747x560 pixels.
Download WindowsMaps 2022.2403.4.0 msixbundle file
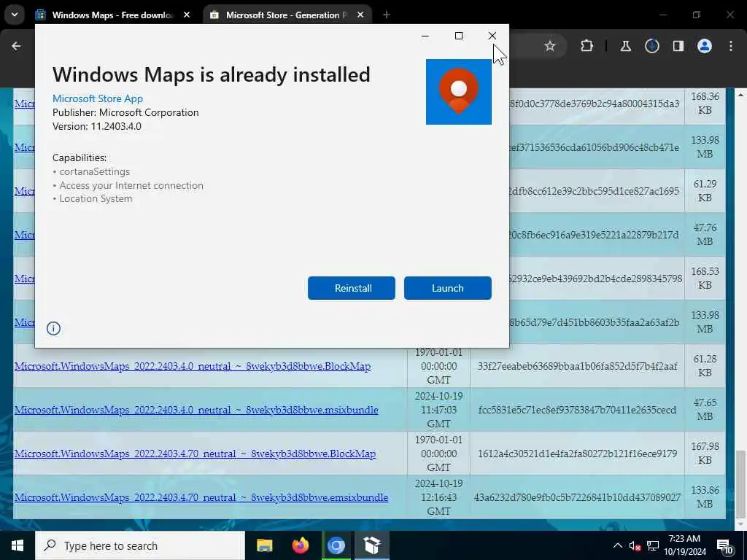point(196,410)
